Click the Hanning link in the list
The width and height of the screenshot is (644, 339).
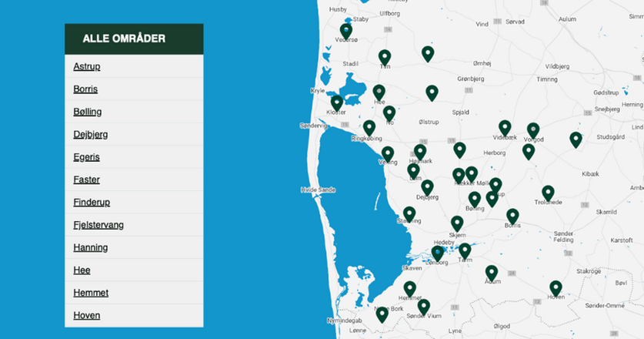tap(91, 247)
